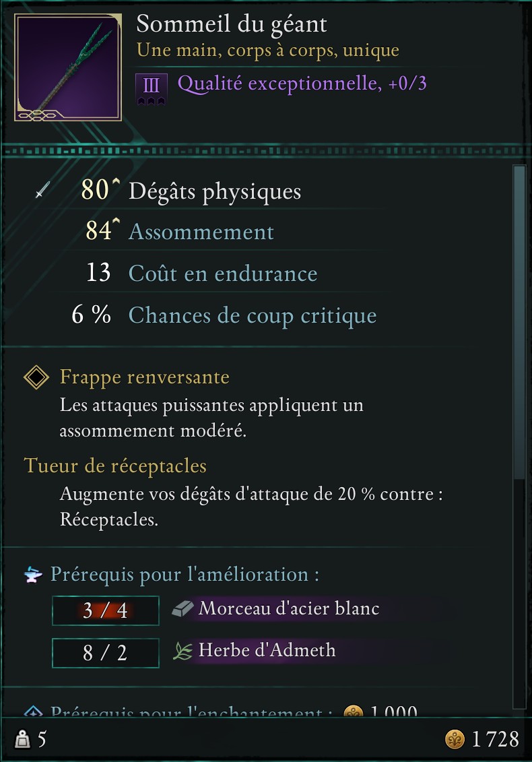
Task: Click the Tueur de réceptacles trait heading
Action: click(115, 466)
